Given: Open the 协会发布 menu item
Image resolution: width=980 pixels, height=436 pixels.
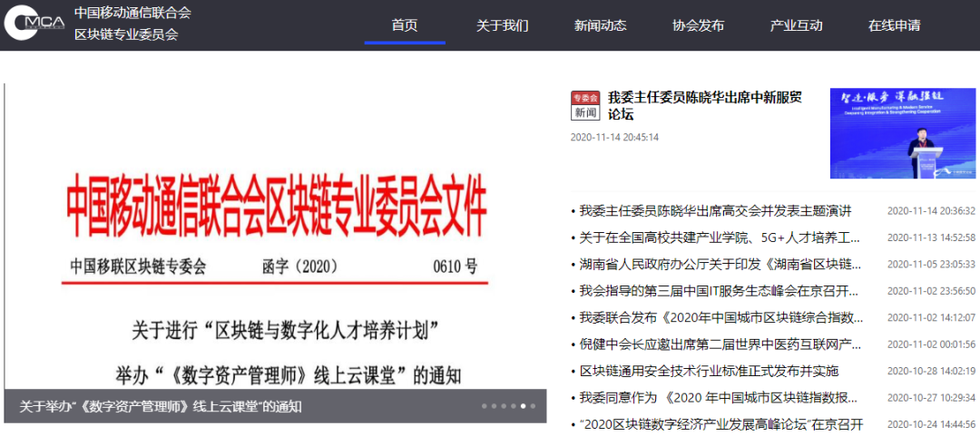Looking at the screenshot, I should [x=698, y=25].
